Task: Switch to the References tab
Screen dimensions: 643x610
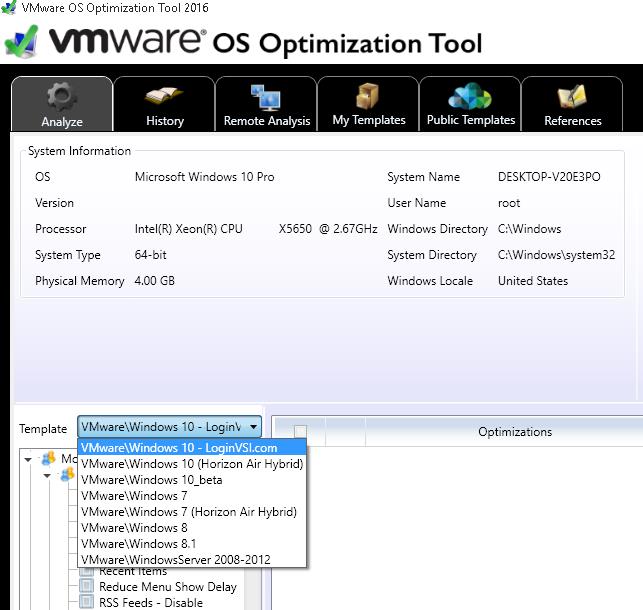Action: click(x=572, y=104)
